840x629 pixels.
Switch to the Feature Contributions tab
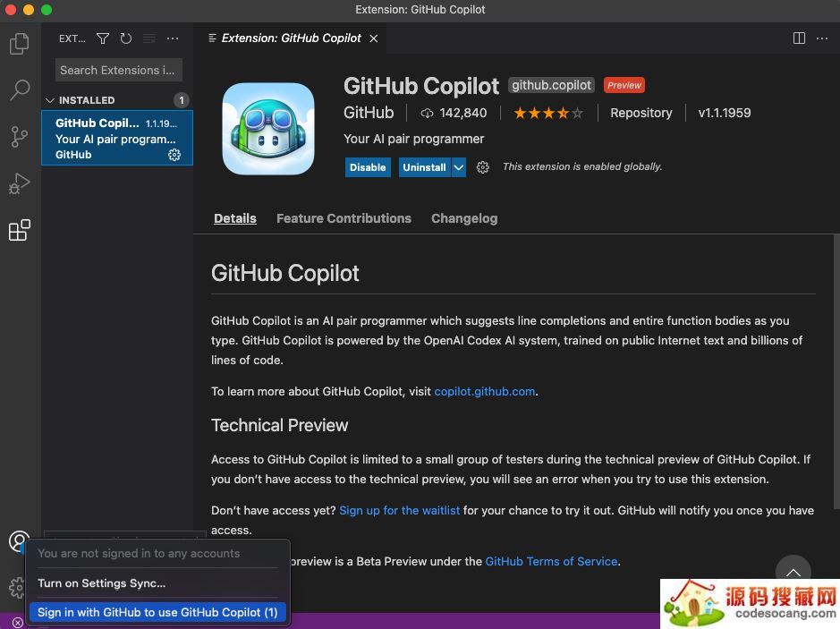tap(344, 218)
